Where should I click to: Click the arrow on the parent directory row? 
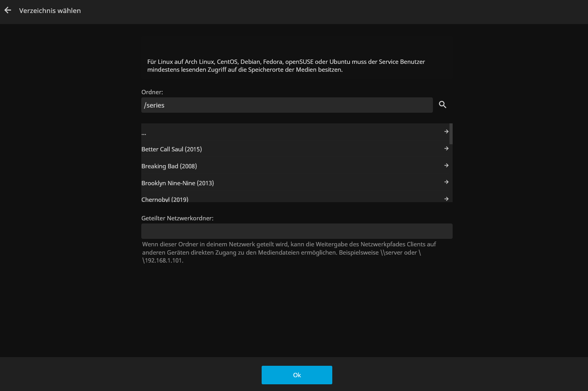[x=446, y=132]
